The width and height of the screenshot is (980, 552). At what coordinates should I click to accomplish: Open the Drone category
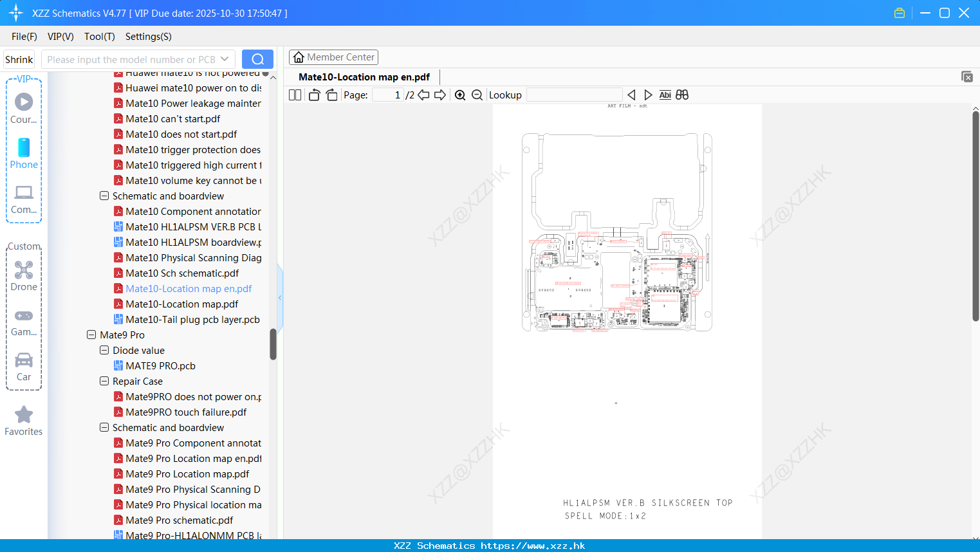pyautogui.click(x=24, y=275)
